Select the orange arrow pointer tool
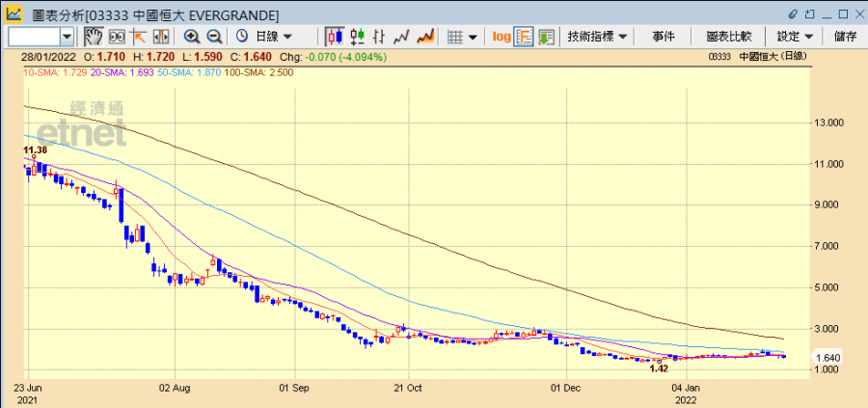Viewport: 868px width, 408px height. click(x=138, y=36)
